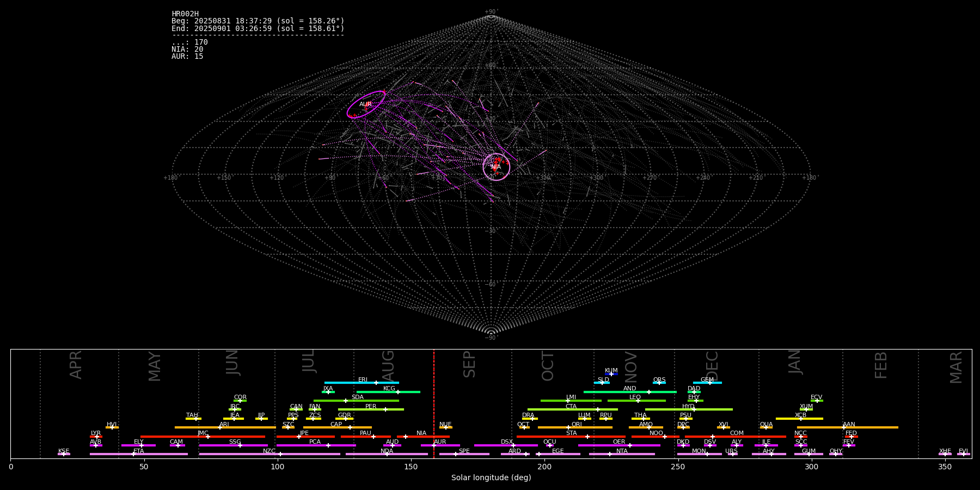980x490 pixels.
Task: Click the 300 tick on solar longitude axis
Action: pos(811,467)
